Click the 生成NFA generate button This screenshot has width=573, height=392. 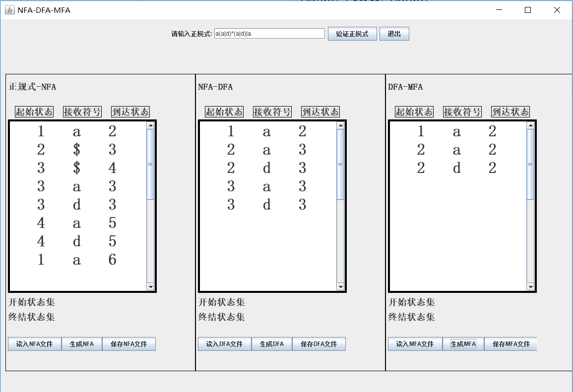pyautogui.click(x=81, y=343)
